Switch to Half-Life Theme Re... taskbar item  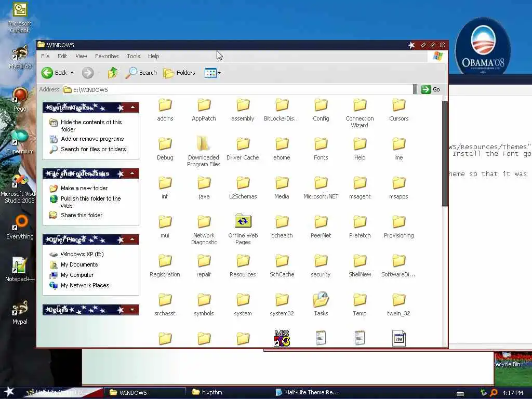[x=307, y=392]
